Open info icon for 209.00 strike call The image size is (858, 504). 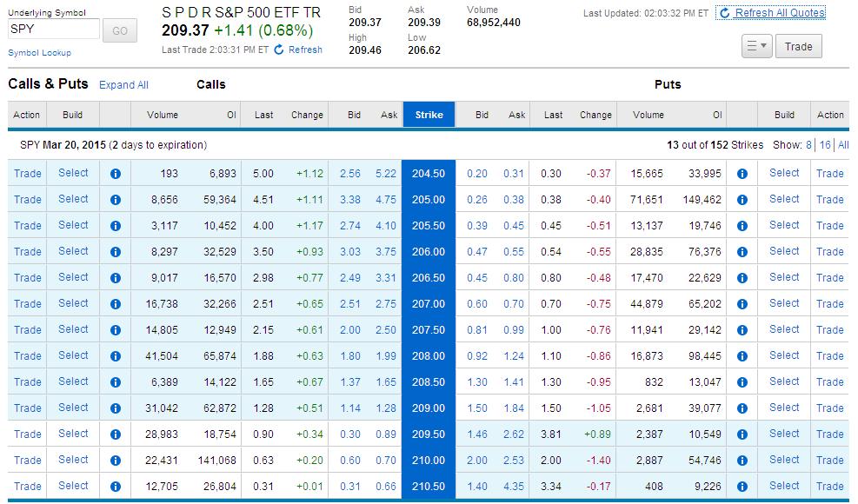click(x=116, y=408)
